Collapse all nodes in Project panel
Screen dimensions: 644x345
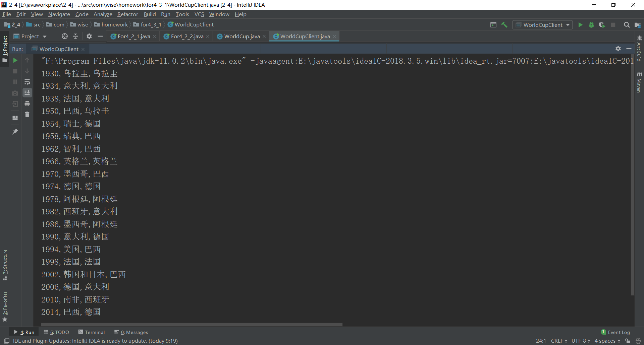[x=76, y=36]
